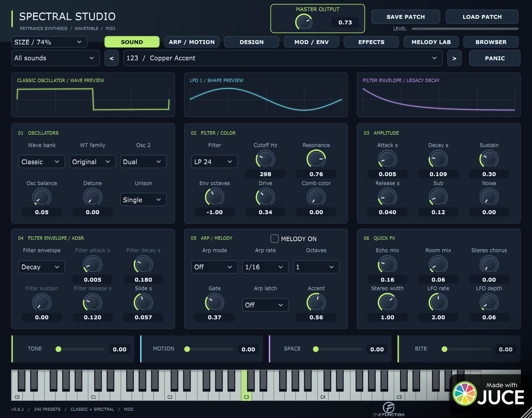Click the Drive knob

point(265,197)
